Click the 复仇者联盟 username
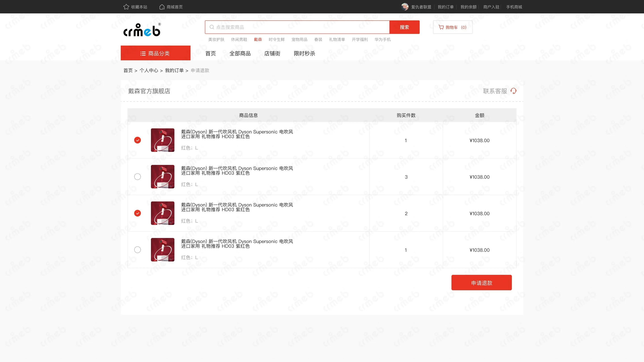Image resolution: width=644 pixels, height=362 pixels. click(421, 7)
